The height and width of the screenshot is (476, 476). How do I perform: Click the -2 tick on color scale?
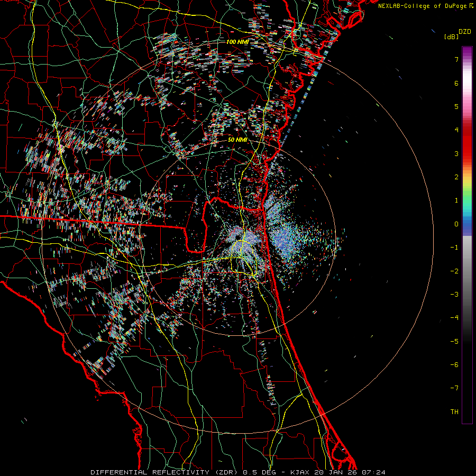coord(454,271)
